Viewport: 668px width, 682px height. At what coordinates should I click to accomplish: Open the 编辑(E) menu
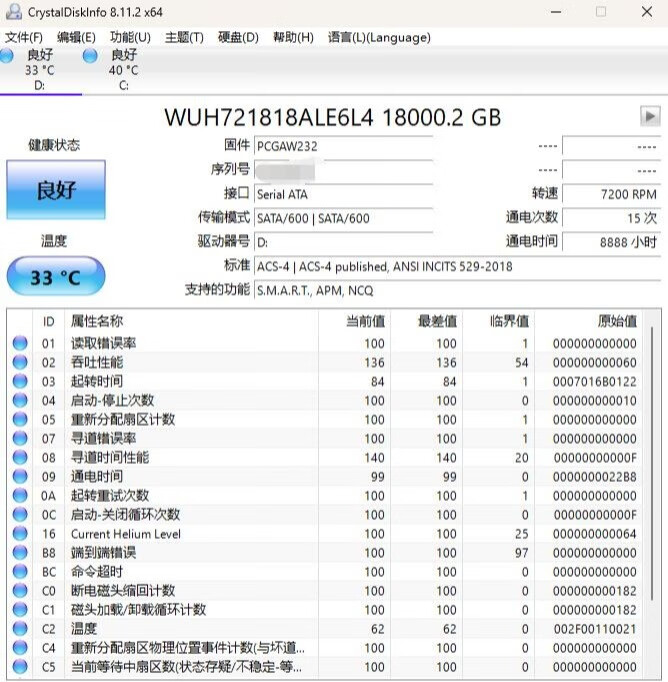(76, 37)
